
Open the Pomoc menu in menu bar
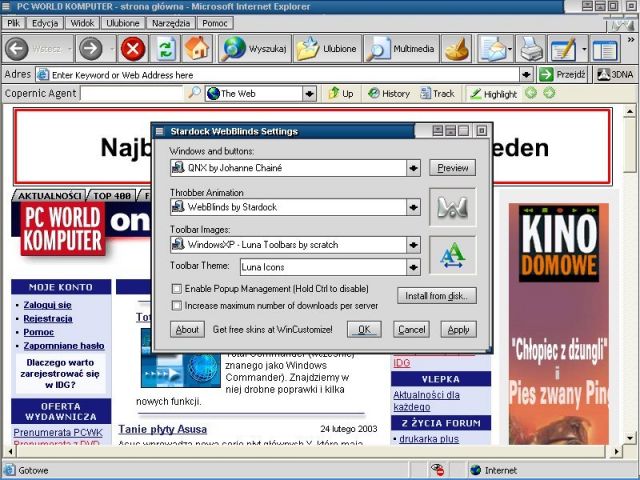[215, 23]
